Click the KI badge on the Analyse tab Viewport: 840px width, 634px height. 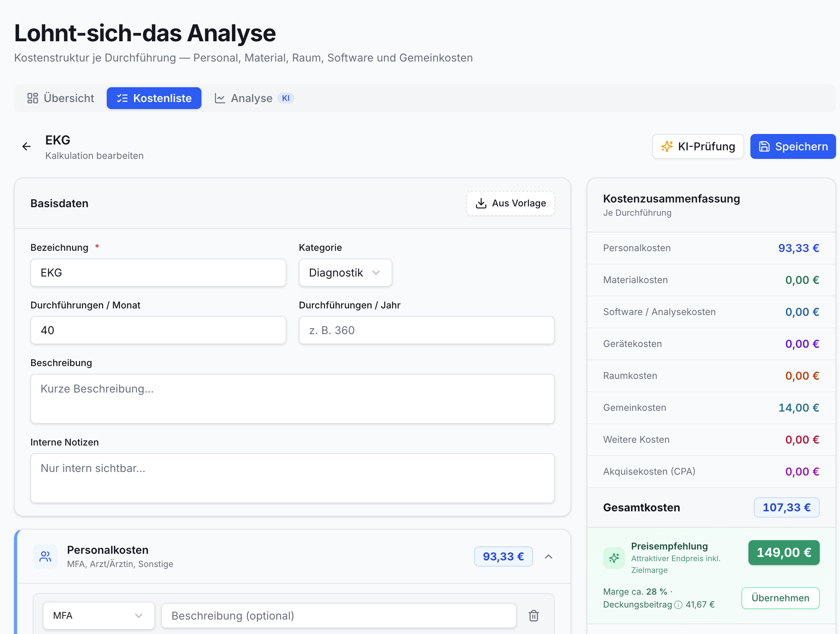click(x=286, y=98)
